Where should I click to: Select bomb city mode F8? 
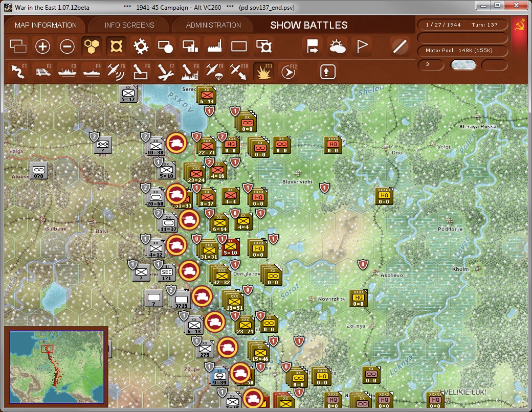point(190,72)
